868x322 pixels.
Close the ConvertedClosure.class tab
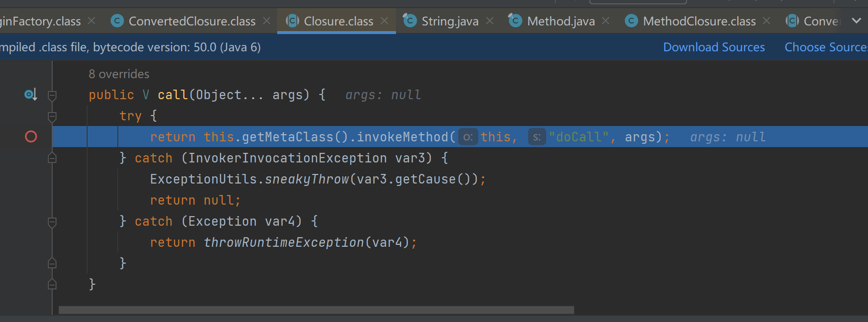point(267,21)
